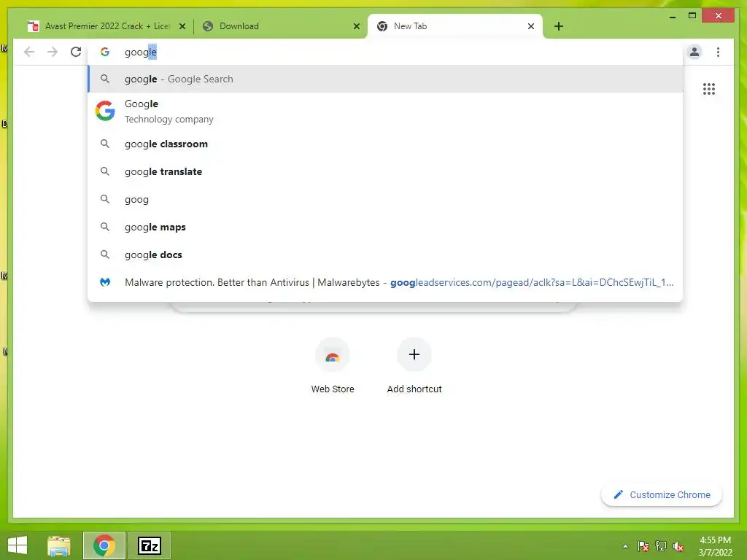The height and width of the screenshot is (560, 747).
Task: Open Customize Chrome
Action: (x=662, y=495)
